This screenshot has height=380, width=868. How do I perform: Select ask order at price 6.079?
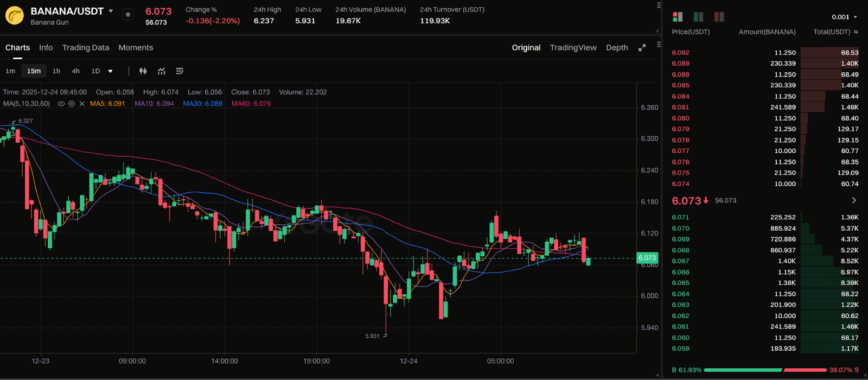coord(765,129)
